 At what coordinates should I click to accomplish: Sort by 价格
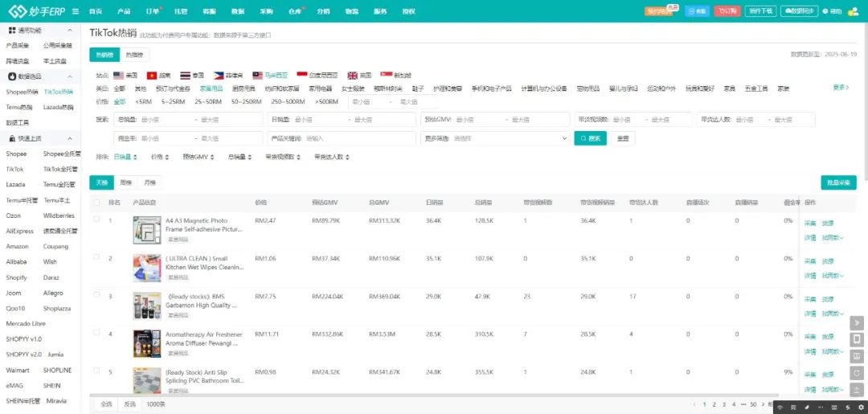pyautogui.click(x=160, y=158)
